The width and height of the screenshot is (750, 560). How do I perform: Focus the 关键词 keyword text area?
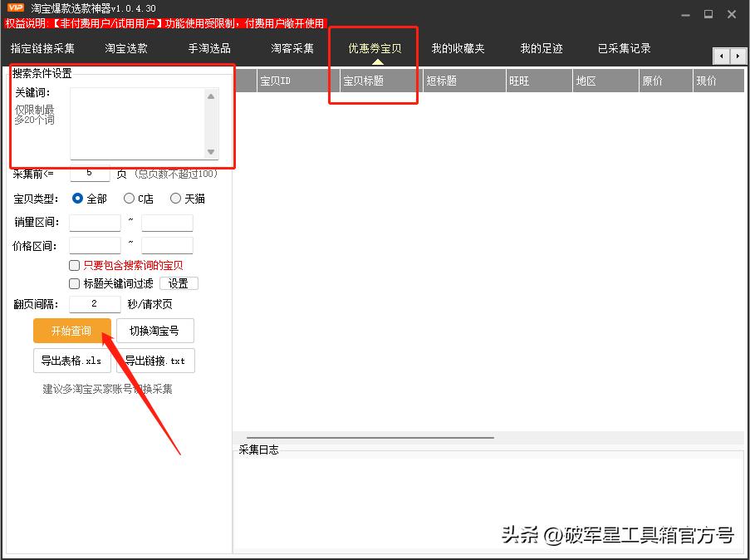click(x=137, y=123)
